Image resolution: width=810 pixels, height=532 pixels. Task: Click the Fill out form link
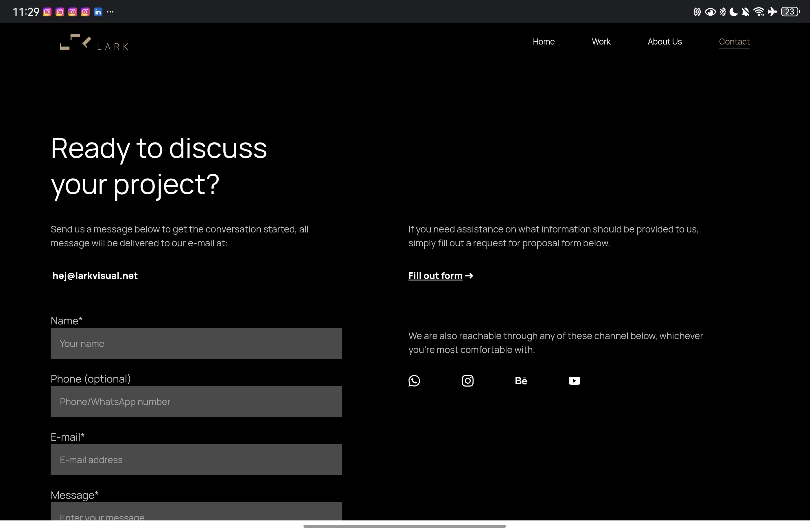(435, 276)
